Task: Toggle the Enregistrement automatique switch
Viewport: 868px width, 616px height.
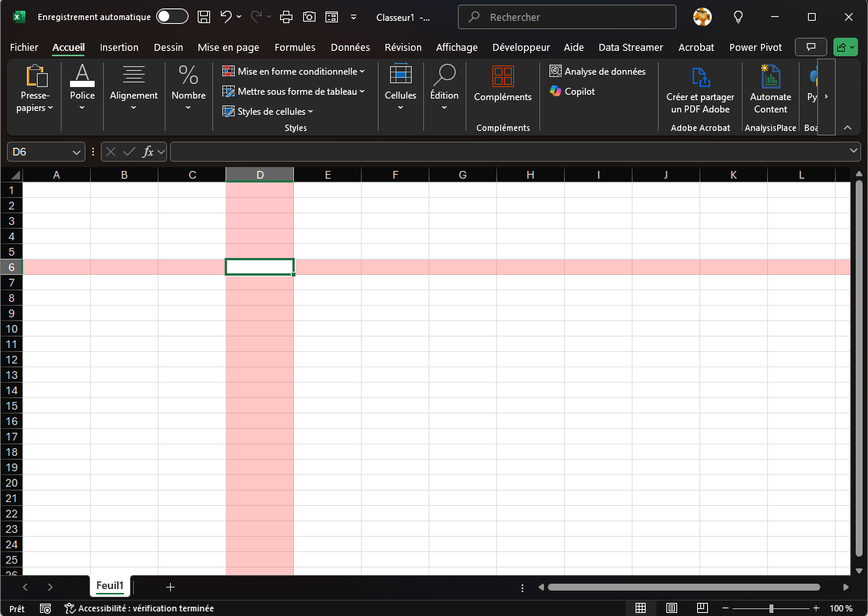Action: [x=172, y=17]
